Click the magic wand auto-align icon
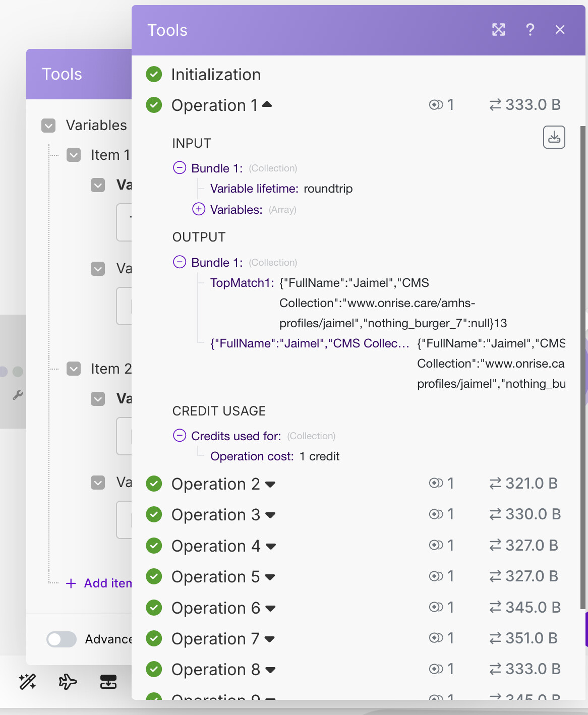The height and width of the screenshot is (715, 588). pos(27,682)
